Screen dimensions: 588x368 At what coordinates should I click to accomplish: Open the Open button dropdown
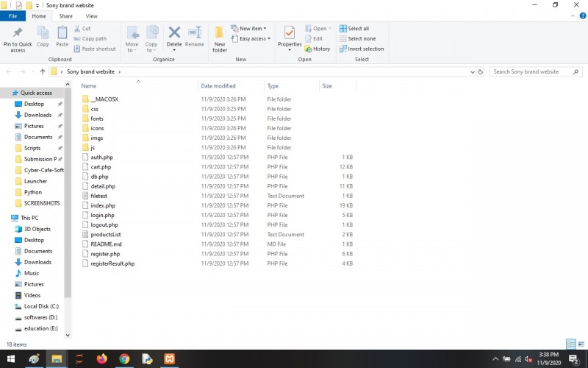coord(330,29)
